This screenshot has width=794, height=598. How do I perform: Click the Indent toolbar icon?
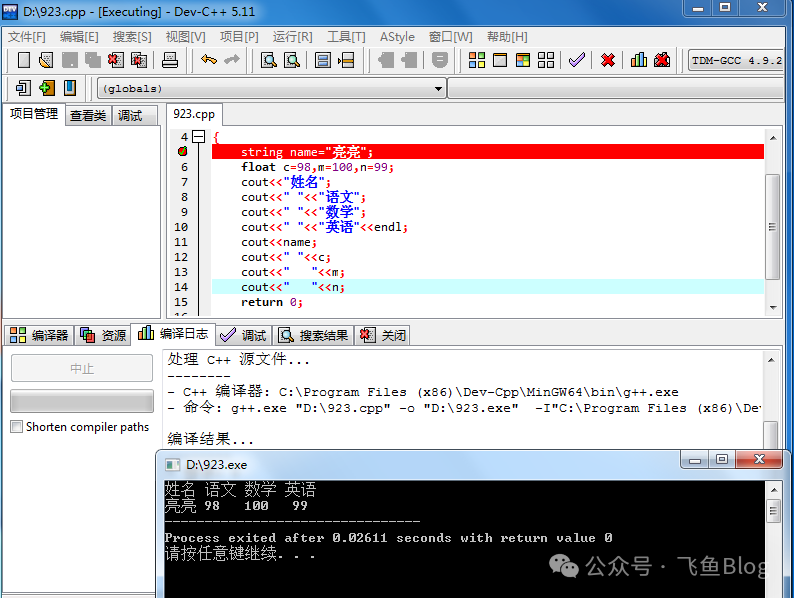(386, 60)
